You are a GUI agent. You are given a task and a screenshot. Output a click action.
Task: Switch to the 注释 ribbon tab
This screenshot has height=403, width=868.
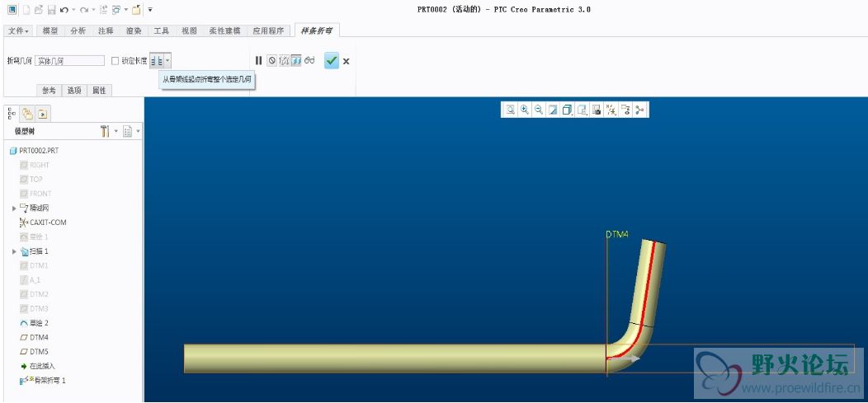[106, 31]
